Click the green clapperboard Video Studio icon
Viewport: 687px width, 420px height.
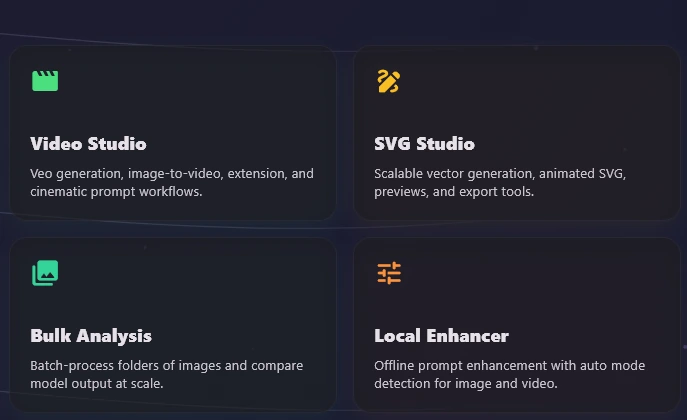tap(45, 81)
